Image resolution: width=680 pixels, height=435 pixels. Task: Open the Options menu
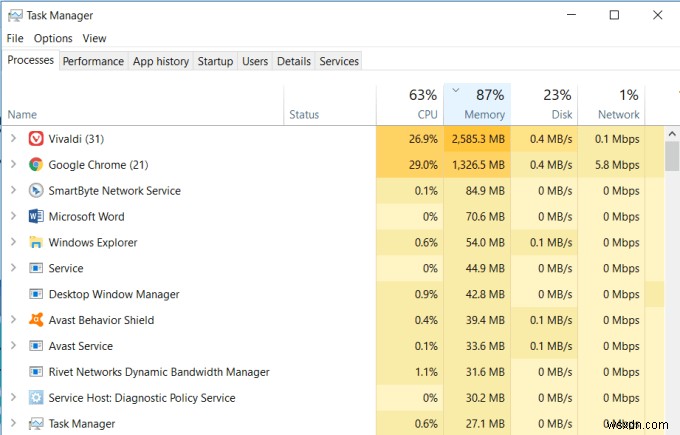[x=53, y=38]
